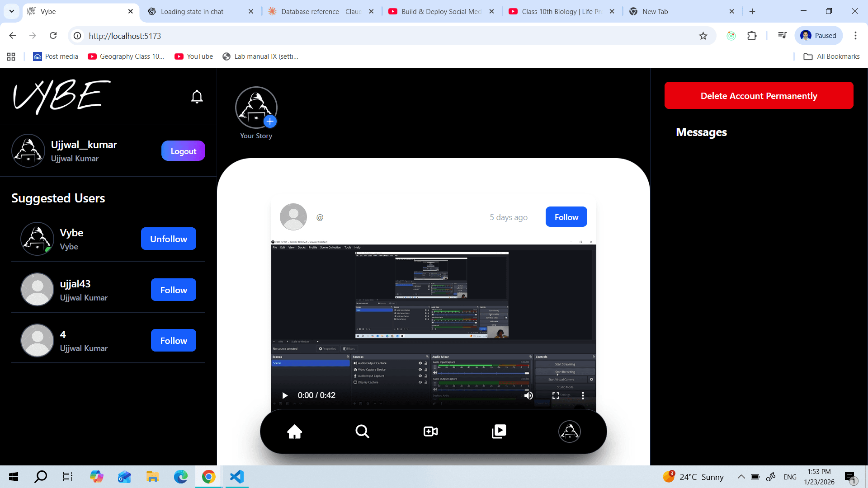
Task: Open VS Code from the taskbar
Action: (236, 476)
